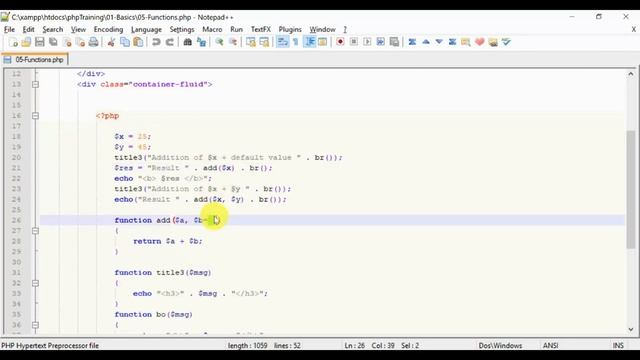Click 'function bo($msg)' code line
The image size is (640, 360).
tap(153, 315)
